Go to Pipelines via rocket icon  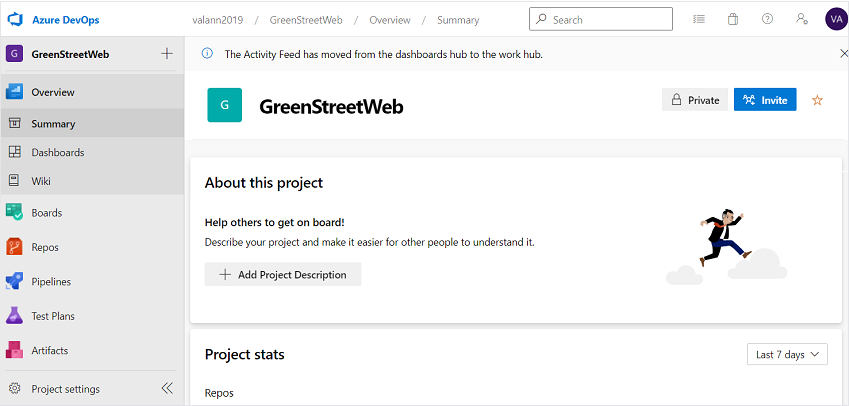(14, 281)
